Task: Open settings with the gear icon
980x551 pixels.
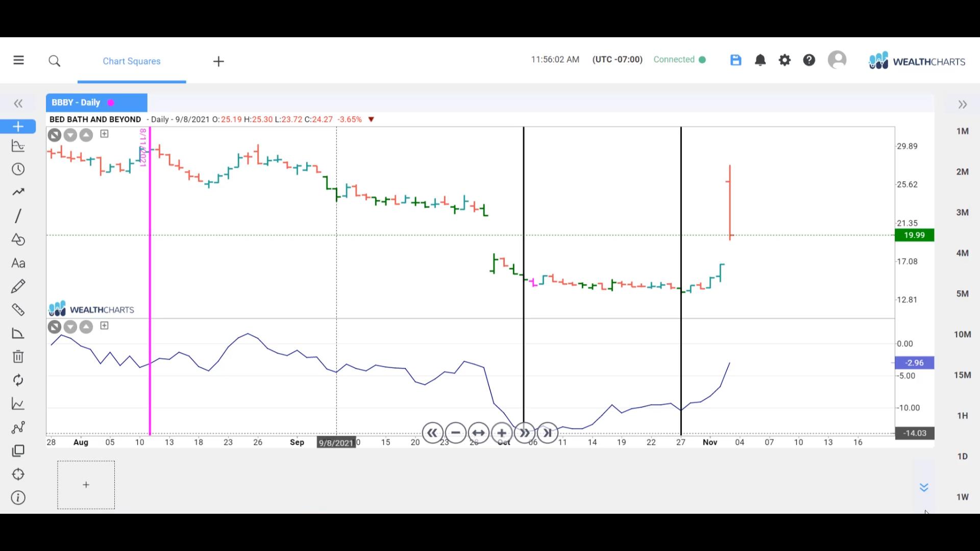Action: pos(785,60)
